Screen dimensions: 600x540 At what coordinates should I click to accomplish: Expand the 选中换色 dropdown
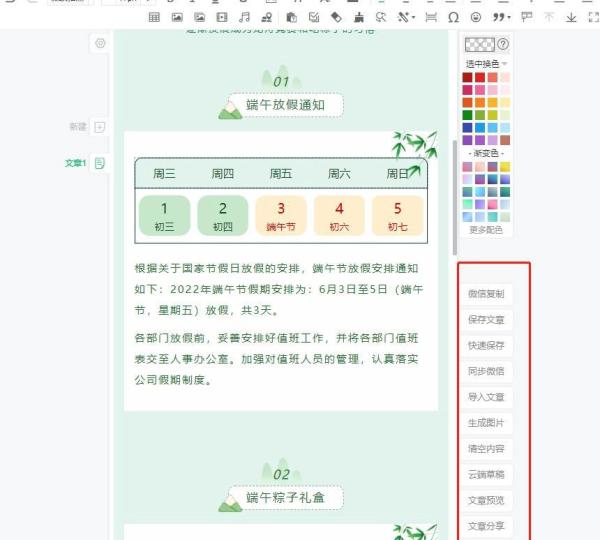click(x=487, y=63)
